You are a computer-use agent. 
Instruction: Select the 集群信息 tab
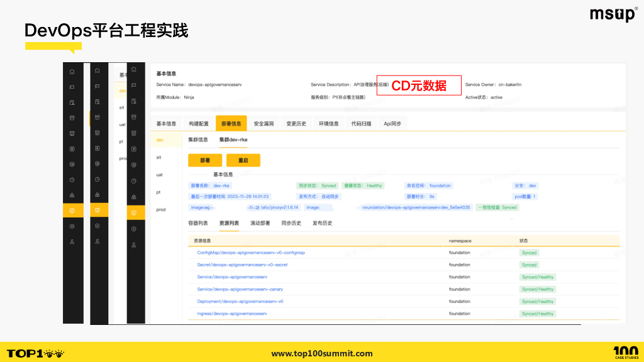click(x=197, y=140)
